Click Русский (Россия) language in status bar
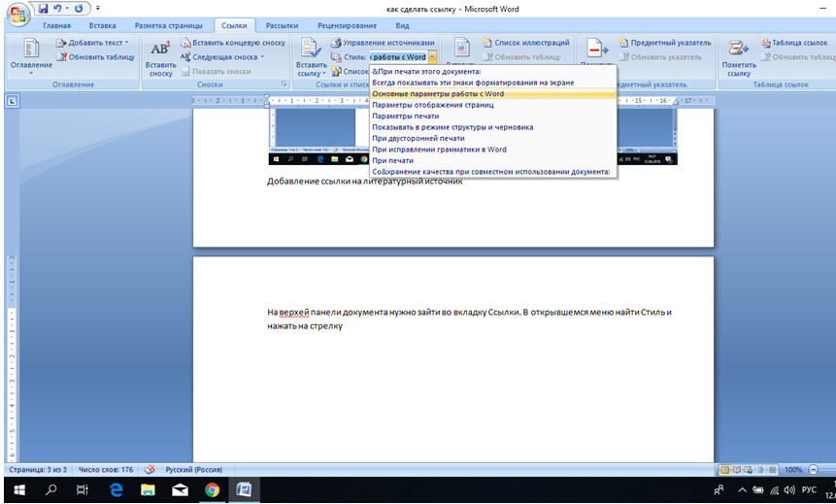Image resolution: width=836 pixels, height=504 pixels. pos(193,469)
